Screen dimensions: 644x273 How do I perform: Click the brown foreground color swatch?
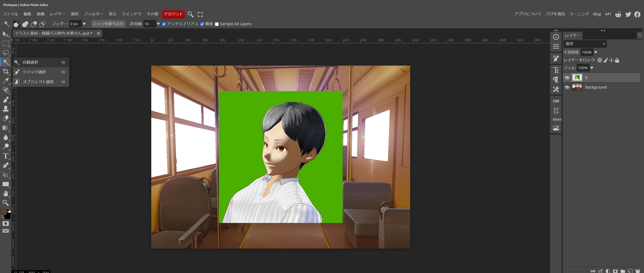[3, 212]
